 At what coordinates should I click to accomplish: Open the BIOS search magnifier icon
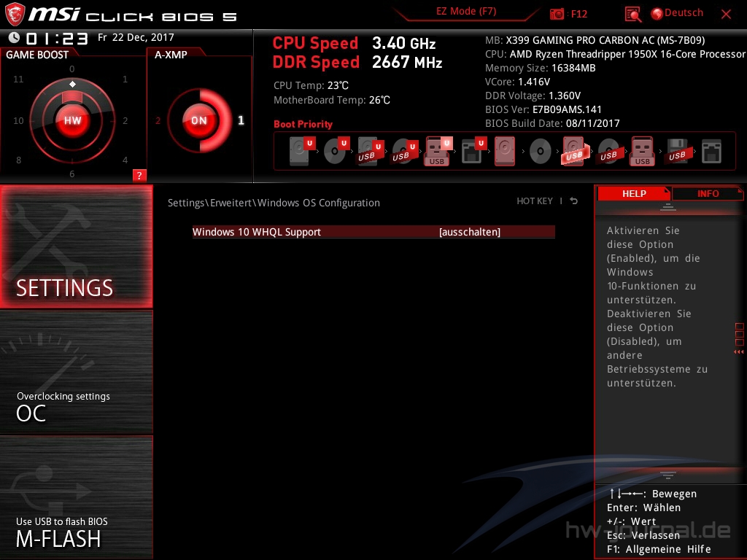pyautogui.click(x=632, y=15)
